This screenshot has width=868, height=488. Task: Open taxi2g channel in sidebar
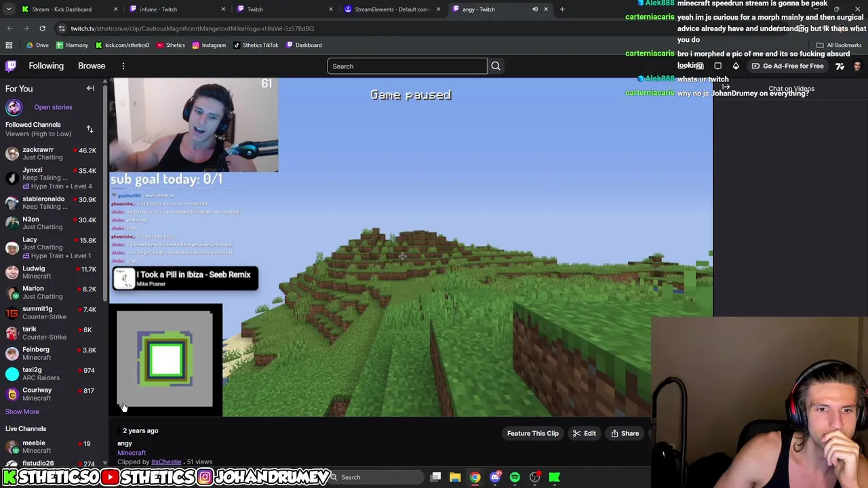click(x=51, y=373)
